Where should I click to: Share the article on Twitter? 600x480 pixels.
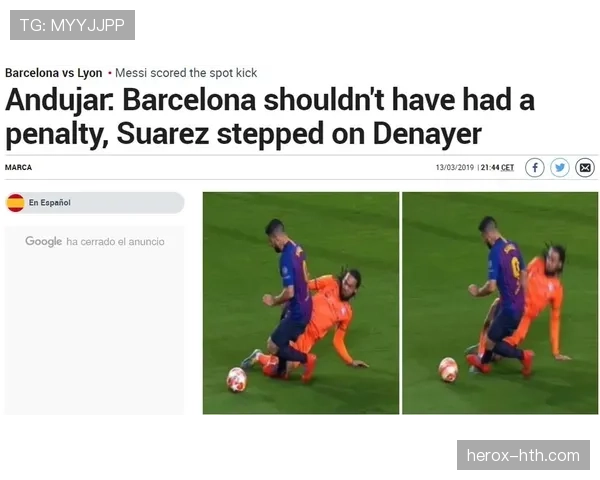[560, 168]
